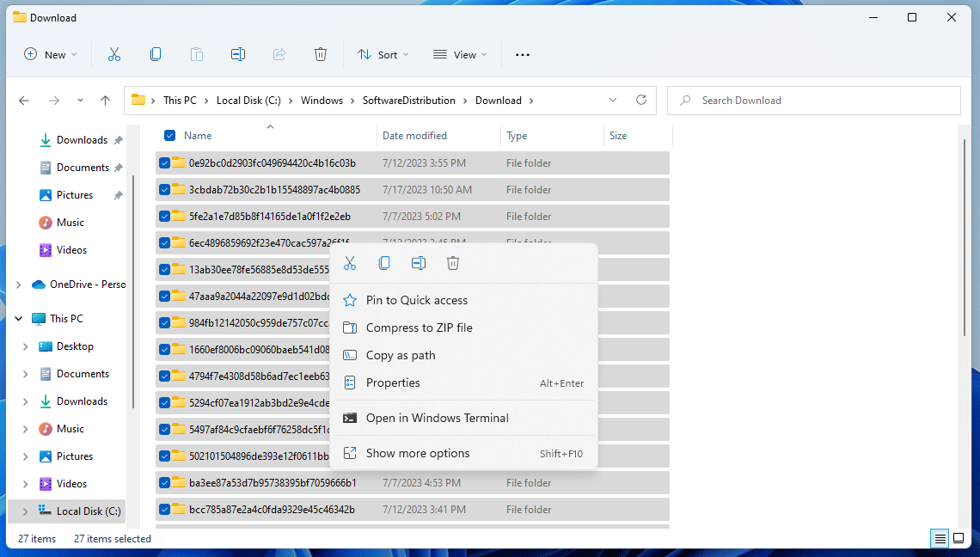The height and width of the screenshot is (557, 980).
Task: Toggle the select all checkbox beside Name
Action: 169,135
